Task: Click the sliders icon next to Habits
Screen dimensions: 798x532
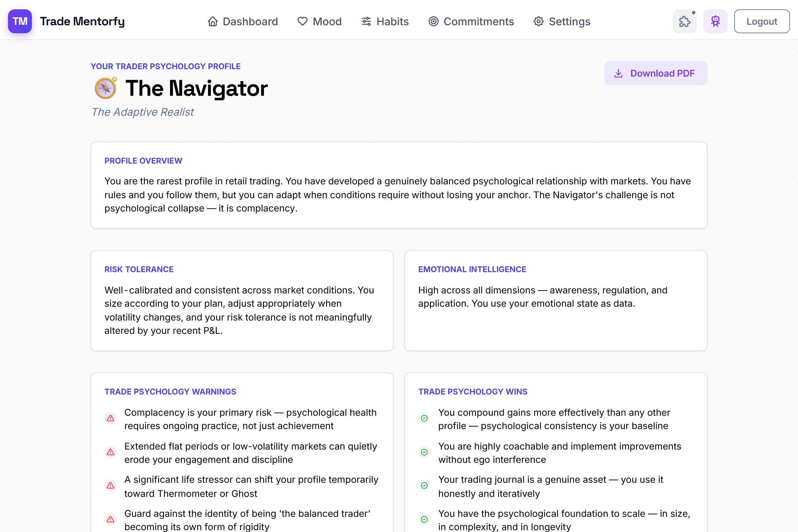Action: coord(366,21)
